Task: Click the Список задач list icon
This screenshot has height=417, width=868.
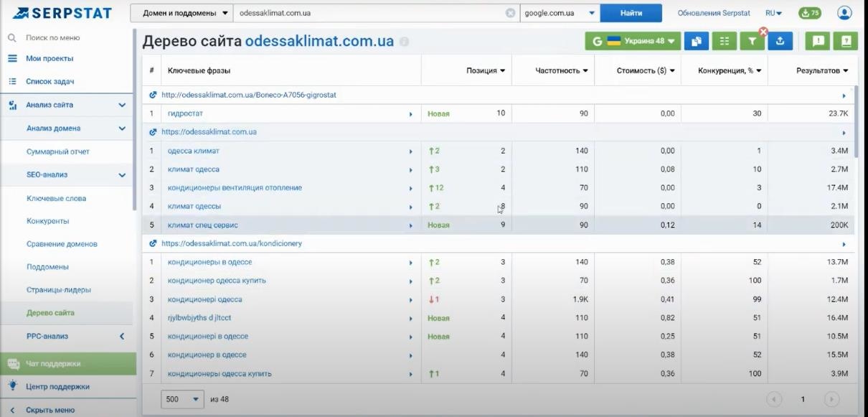Action: (x=12, y=82)
